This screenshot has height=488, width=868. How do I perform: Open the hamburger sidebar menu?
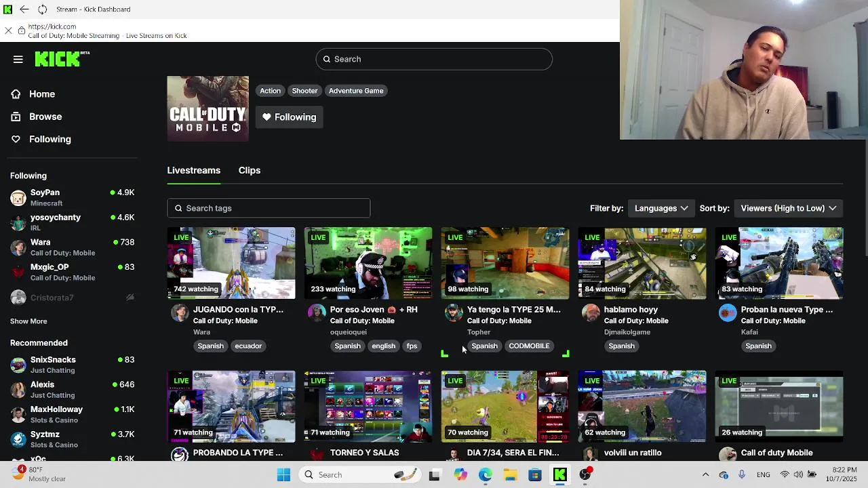(18, 60)
